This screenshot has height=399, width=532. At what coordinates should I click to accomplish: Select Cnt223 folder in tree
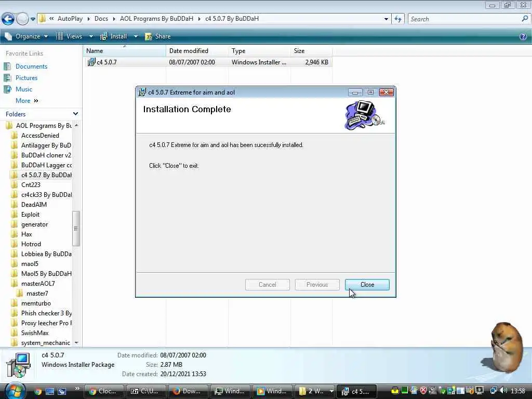click(31, 184)
